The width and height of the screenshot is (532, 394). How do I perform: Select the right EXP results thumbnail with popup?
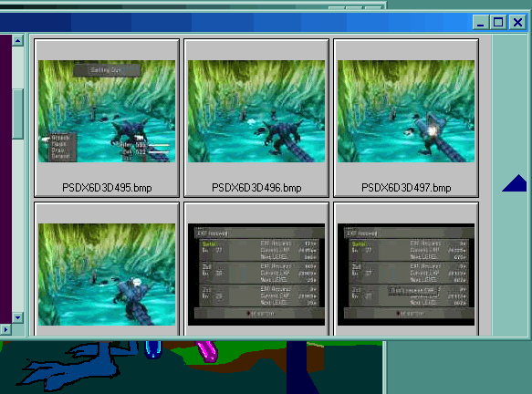[406, 275]
